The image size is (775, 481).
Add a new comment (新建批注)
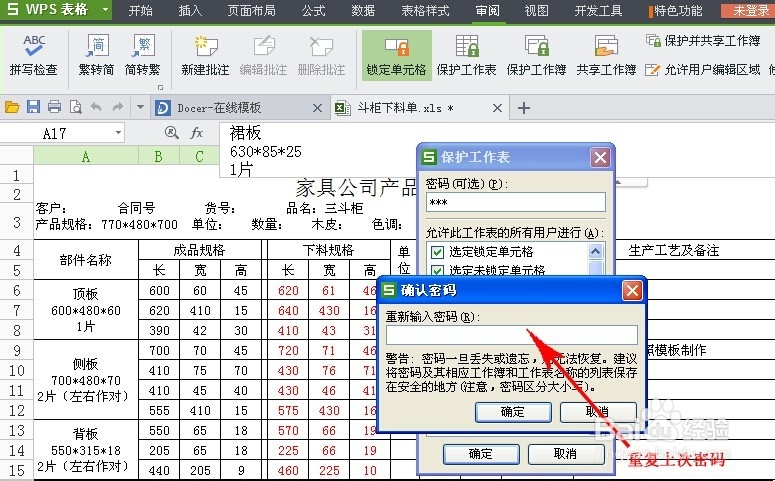[x=205, y=55]
